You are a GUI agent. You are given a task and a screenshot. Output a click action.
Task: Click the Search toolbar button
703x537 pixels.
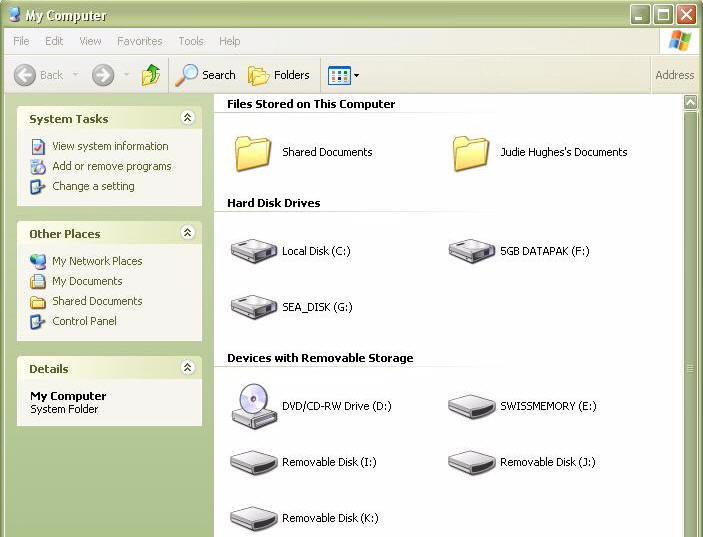pyautogui.click(x=206, y=75)
